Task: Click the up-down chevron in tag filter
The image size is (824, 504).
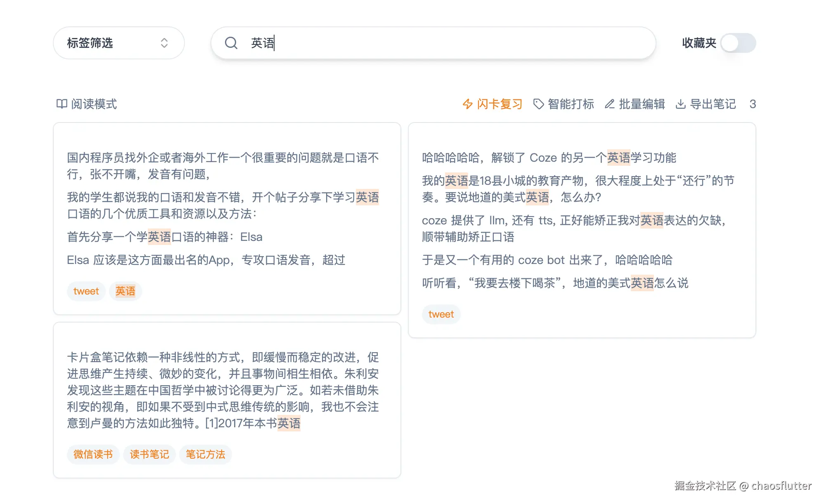Action: click(x=164, y=43)
